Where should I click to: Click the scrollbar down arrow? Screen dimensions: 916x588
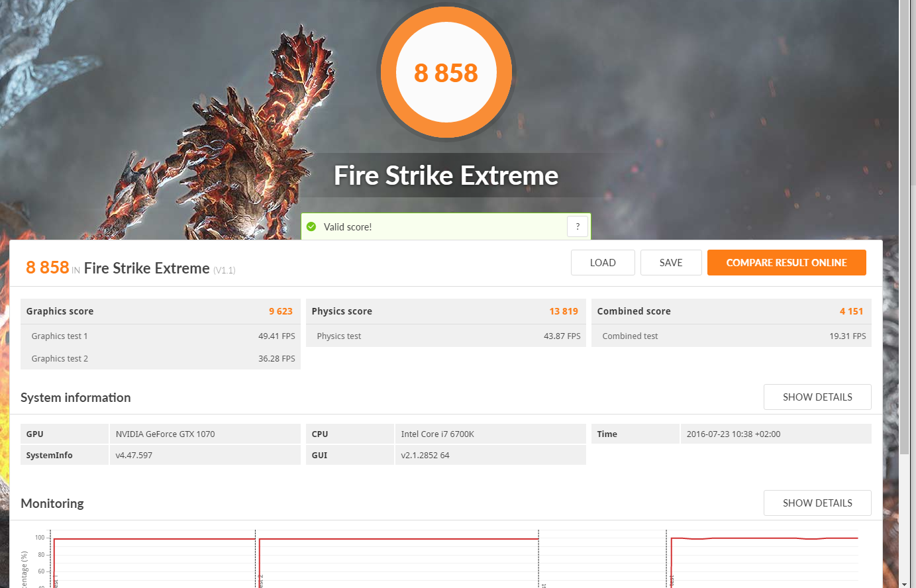pos(905,583)
